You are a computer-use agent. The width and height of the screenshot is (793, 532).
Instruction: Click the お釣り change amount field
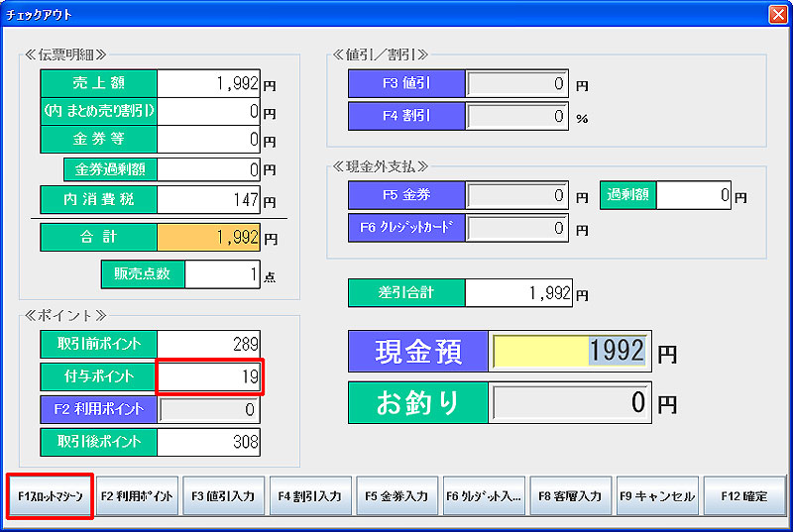(570, 402)
